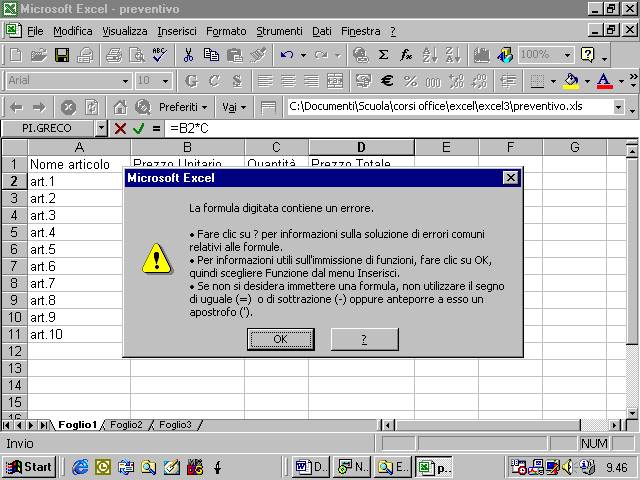
Task: Click the AutoSum sigma icon
Action: (x=383, y=55)
